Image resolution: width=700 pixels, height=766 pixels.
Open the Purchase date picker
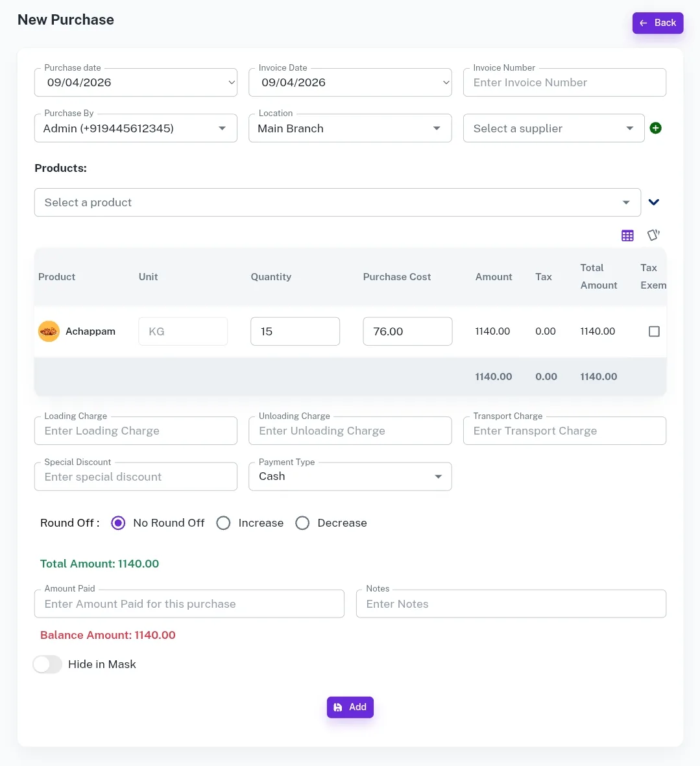tap(136, 82)
